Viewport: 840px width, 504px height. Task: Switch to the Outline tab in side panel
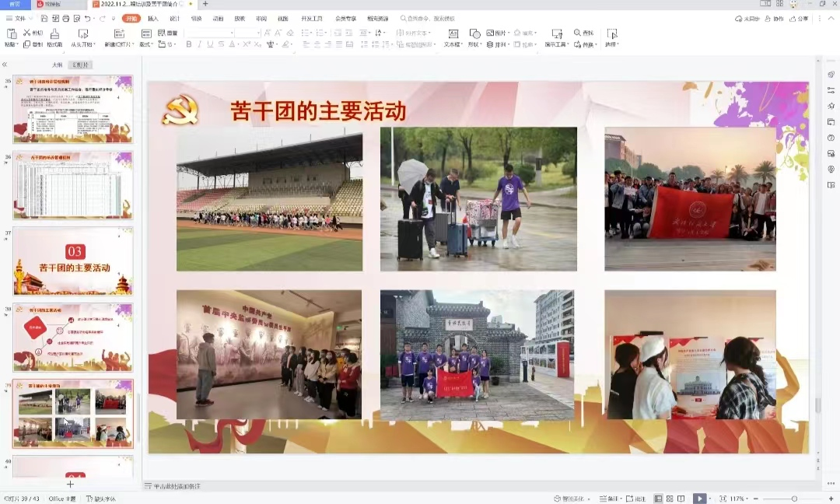click(x=57, y=65)
